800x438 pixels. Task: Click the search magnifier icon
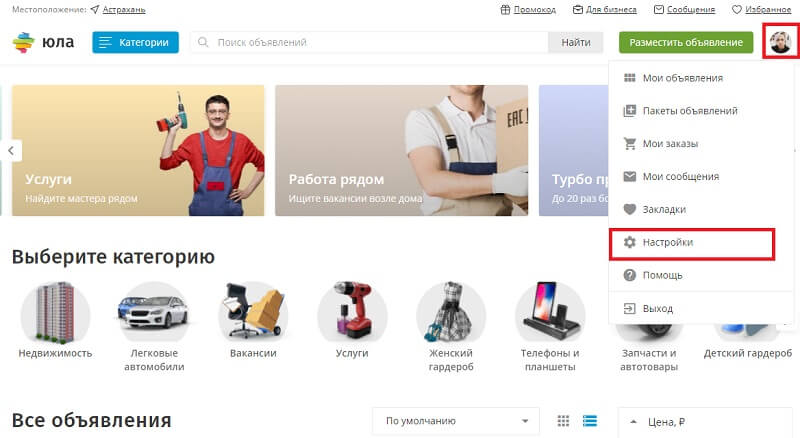[203, 42]
